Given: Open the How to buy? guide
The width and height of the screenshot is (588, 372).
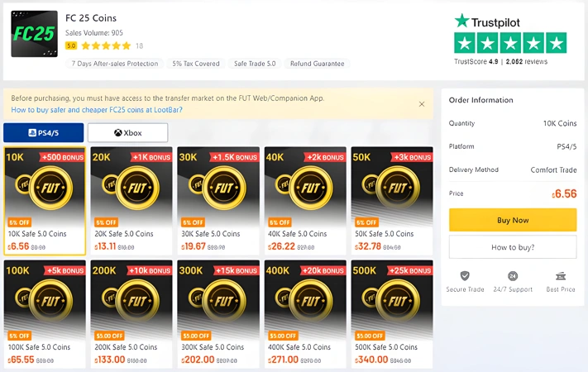Looking at the screenshot, I should click(513, 247).
